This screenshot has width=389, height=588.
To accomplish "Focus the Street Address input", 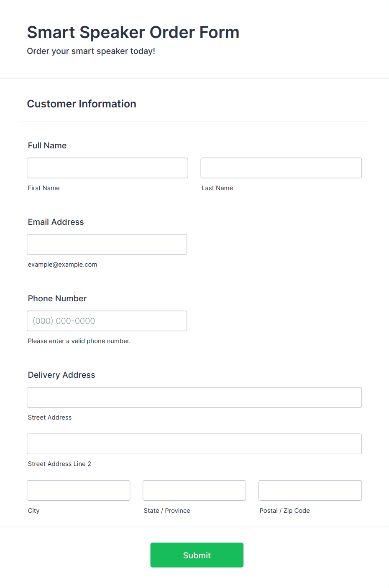I will coord(194,397).
